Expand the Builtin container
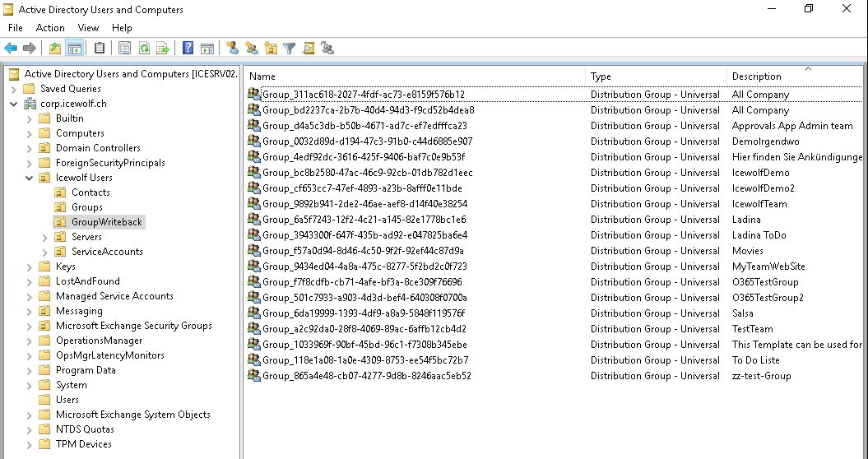 (x=30, y=118)
